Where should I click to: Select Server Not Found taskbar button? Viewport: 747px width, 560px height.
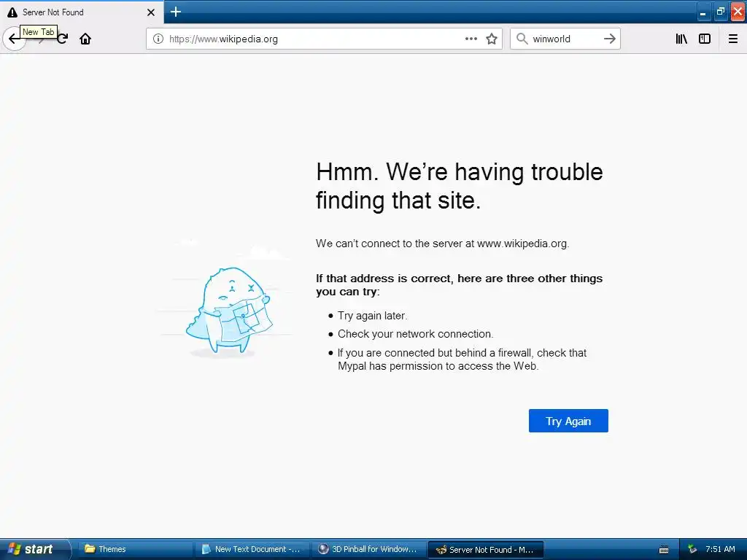(x=486, y=550)
